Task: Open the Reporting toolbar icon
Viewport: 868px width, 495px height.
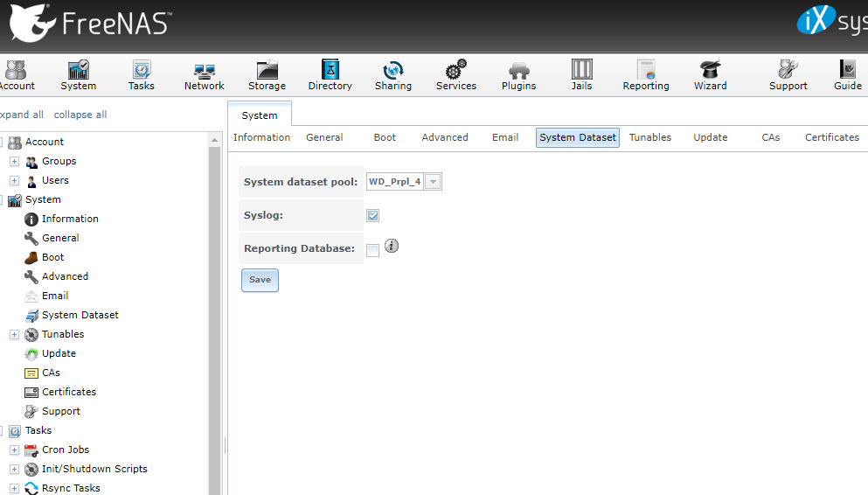Action: [646, 75]
